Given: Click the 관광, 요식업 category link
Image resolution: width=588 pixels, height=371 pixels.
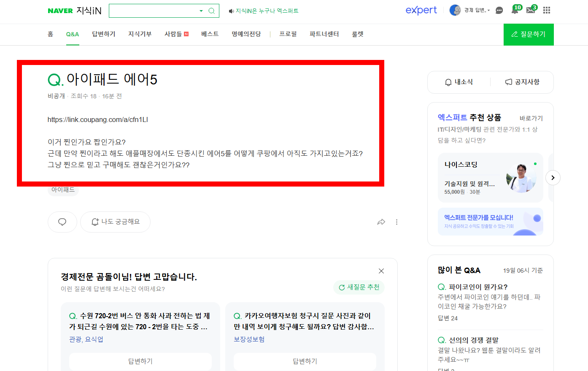Looking at the screenshot, I should click(86, 339).
